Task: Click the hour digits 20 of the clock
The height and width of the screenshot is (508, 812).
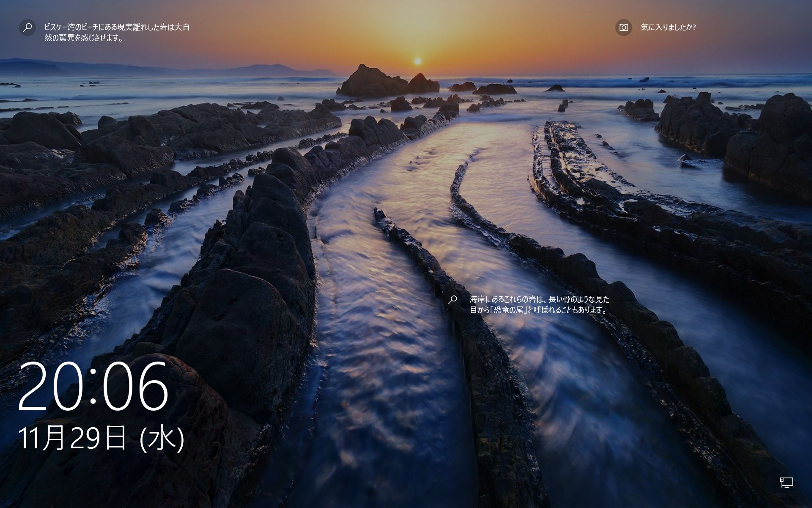Action: tap(51, 386)
